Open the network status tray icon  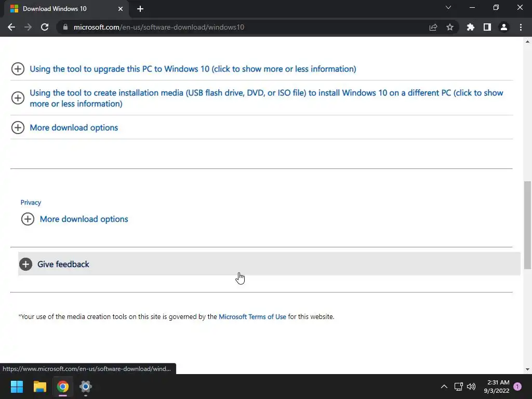coord(458,387)
